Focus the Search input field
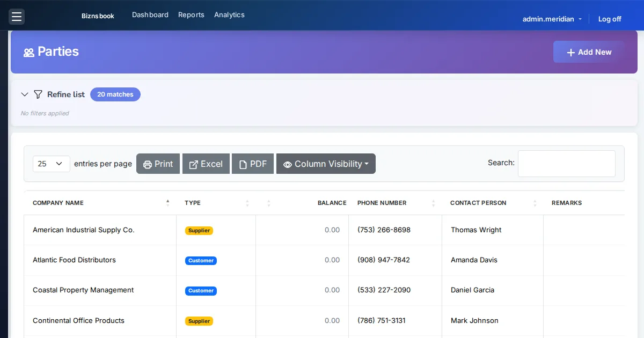 (x=567, y=164)
